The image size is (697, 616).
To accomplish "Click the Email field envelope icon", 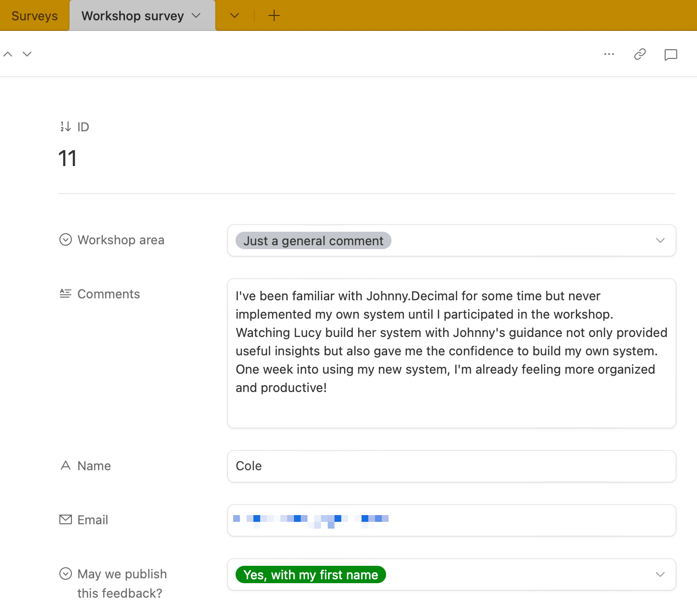I will coord(65,519).
